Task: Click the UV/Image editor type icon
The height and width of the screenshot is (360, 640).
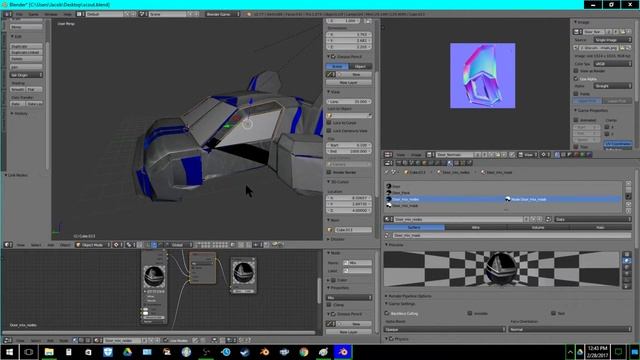Action: (389, 155)
